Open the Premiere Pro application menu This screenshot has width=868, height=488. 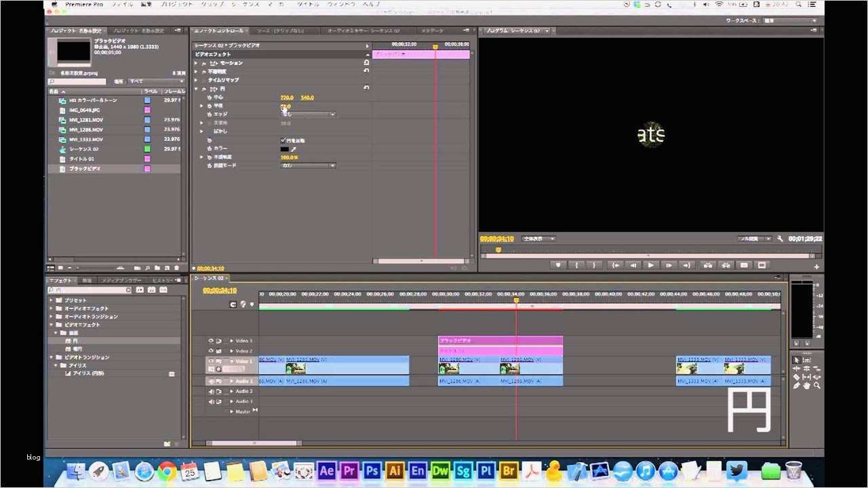pyautogui.click(x=83, y=4)
